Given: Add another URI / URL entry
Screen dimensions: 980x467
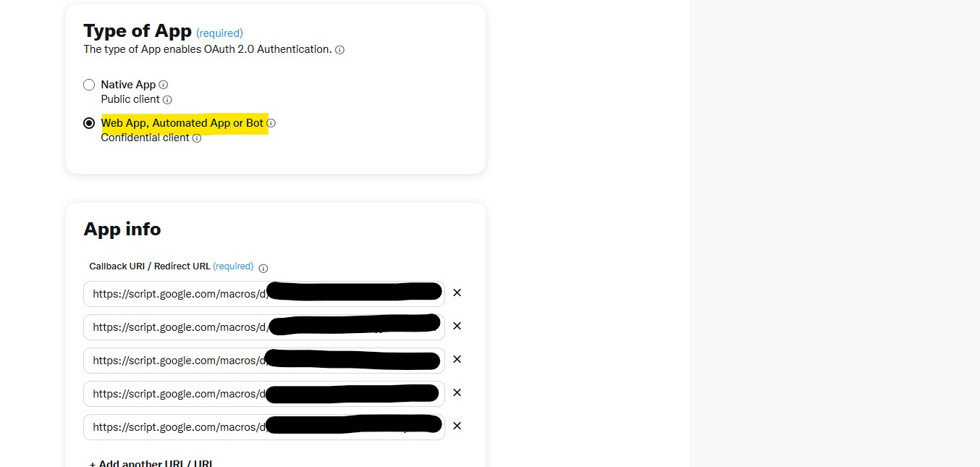Looking at the screenshot, I should [x=151, y=463].
